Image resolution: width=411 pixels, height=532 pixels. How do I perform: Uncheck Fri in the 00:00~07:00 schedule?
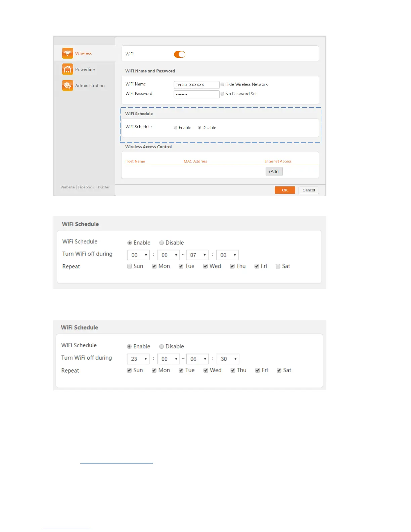[257, 266]
